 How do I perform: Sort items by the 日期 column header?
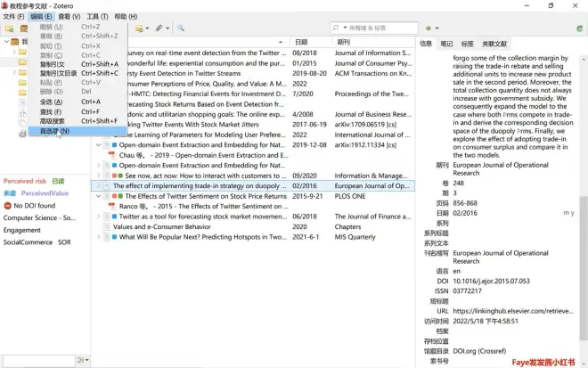(311, 42)
